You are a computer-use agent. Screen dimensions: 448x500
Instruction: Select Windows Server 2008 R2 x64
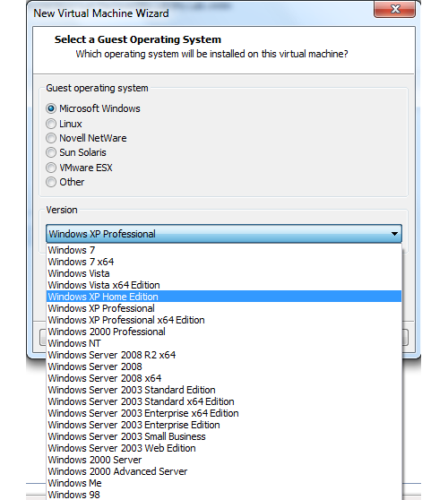[224, 355]
